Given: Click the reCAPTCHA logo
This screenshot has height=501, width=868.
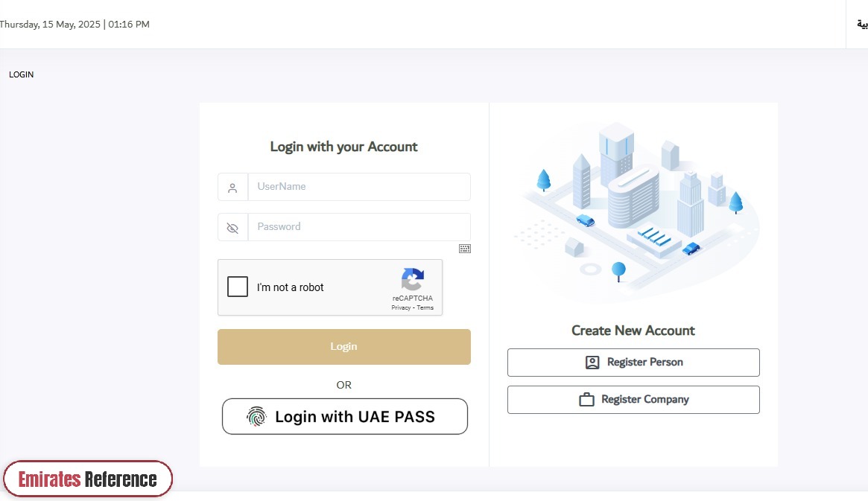Looking at the screenshot, I should (x=413, y=279).
